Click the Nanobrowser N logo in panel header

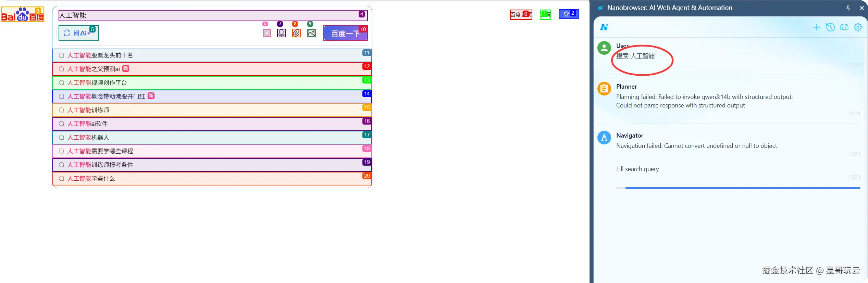604,27
